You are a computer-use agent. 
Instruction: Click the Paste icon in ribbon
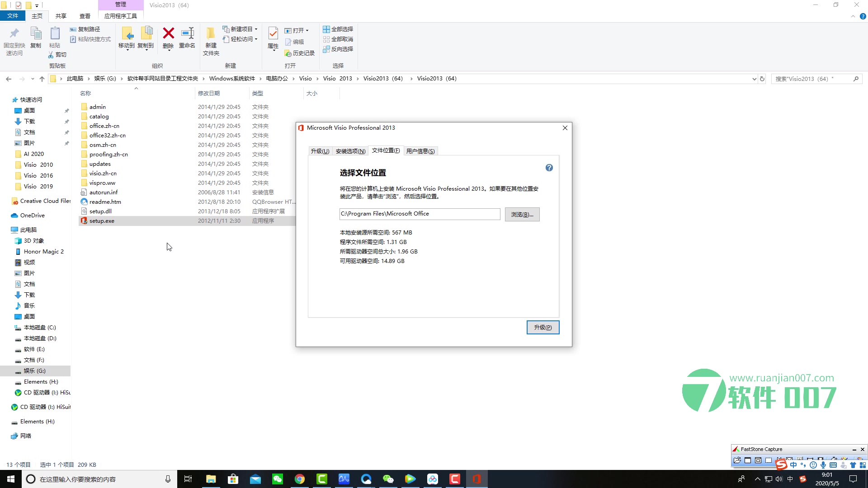pyautogui.click(x=55, y=33)
